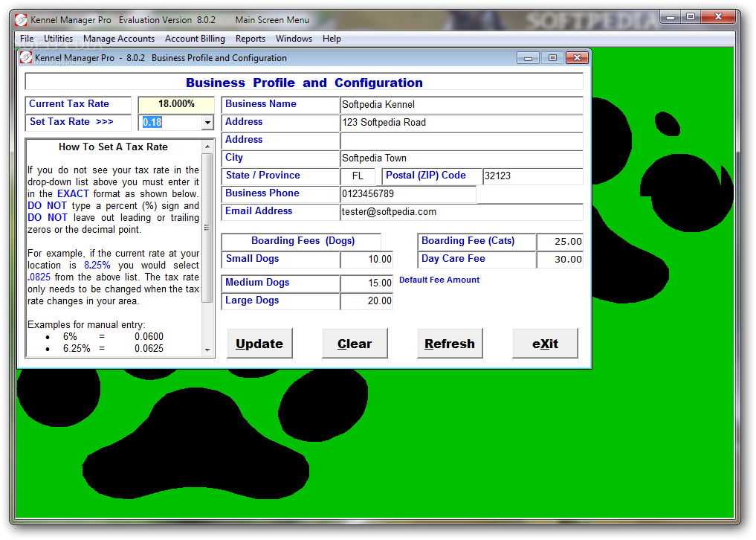The image size is (756, 540).
Task: Click the Postal (ZIP) Code label
Action: coord(426,176)
